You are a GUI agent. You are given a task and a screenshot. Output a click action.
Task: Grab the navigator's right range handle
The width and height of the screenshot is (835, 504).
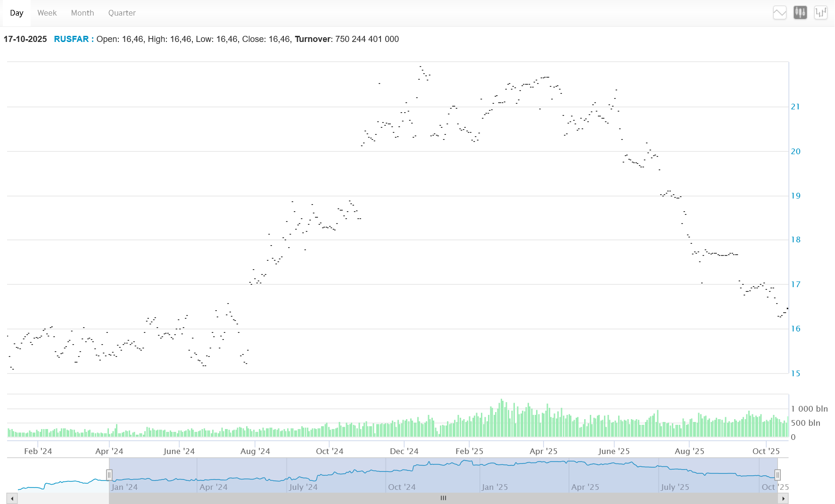pos(777,475)
